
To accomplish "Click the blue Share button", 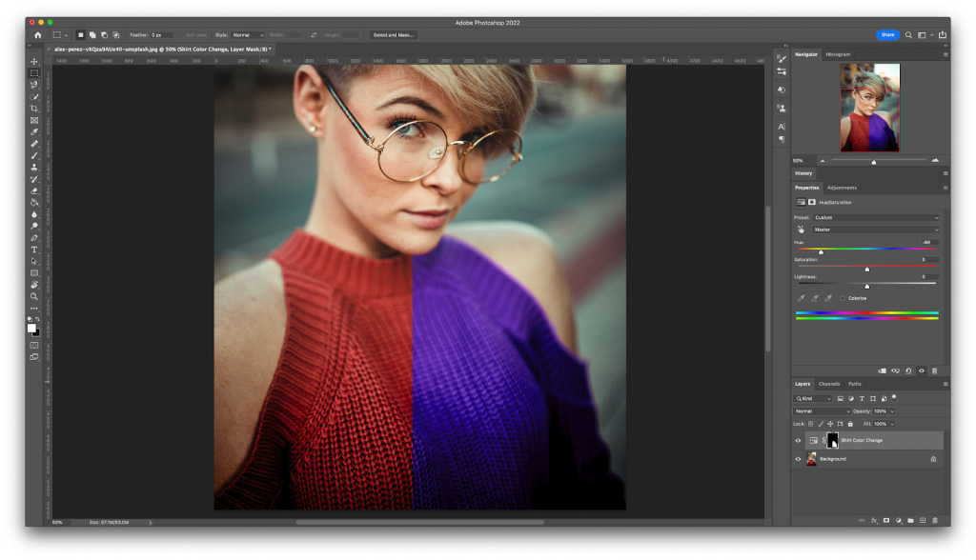I will click(887, 34).
